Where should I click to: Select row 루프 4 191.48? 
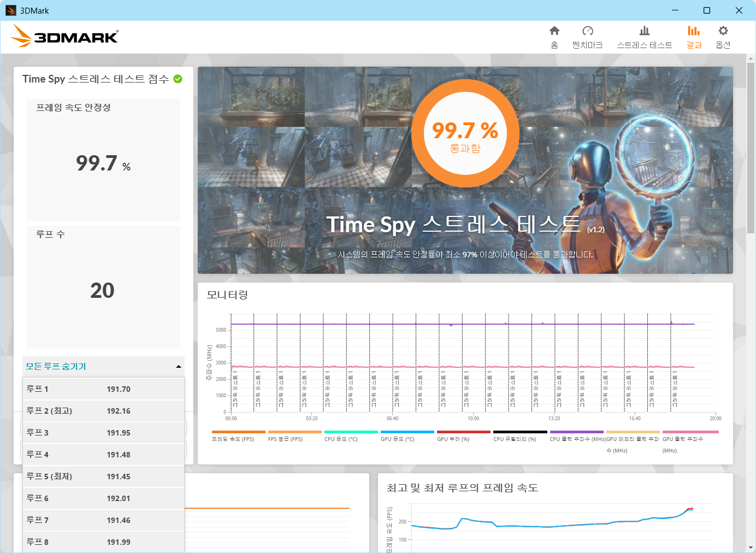pyautogui.click(x=103, y=455)
